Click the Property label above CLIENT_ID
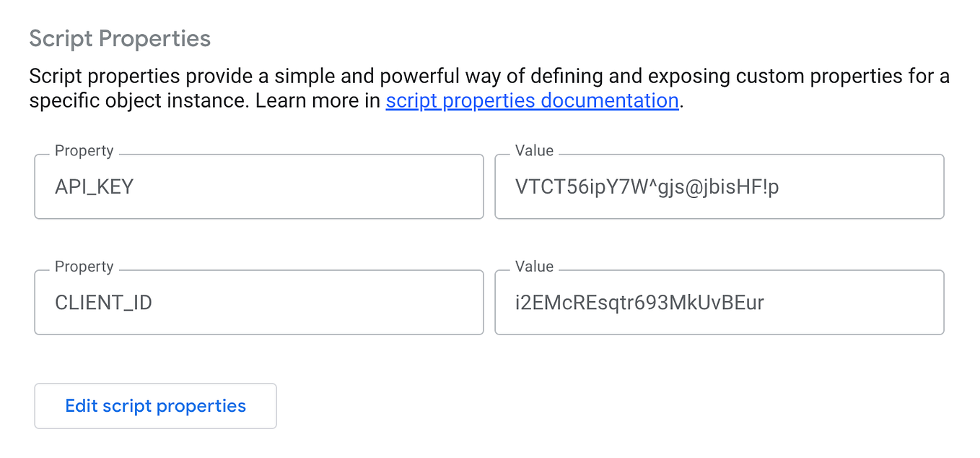This screenshot has height=458, width=980. tap(84, 266)
